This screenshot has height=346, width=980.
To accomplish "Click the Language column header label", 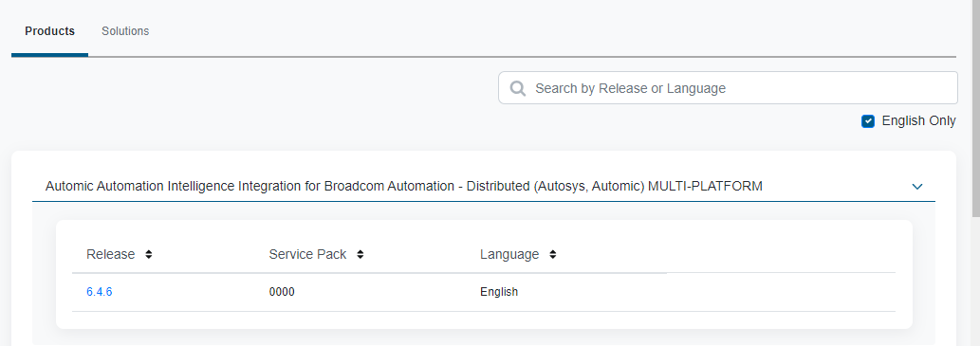I will [509, 254].
